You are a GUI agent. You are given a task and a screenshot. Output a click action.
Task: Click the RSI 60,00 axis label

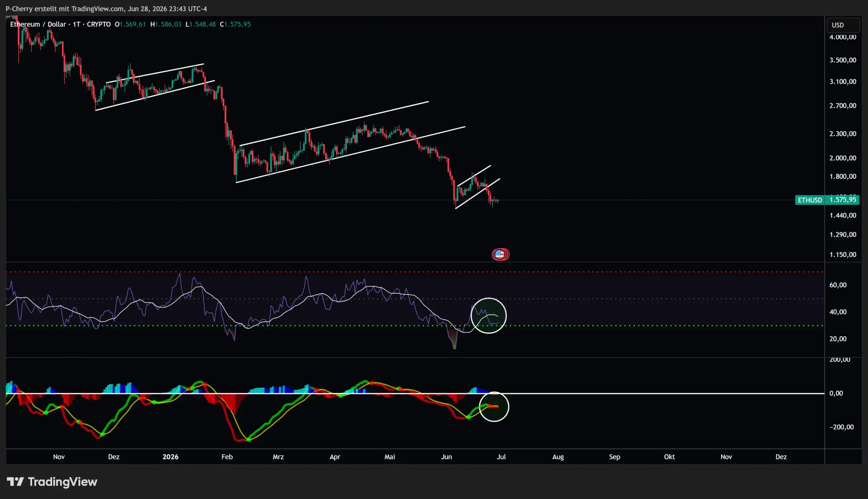[838, 285]
